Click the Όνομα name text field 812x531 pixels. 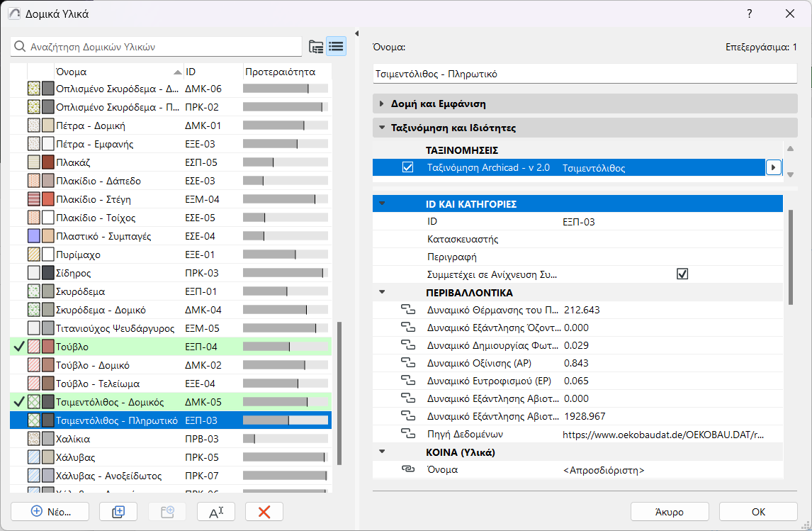tap(585, 74)
